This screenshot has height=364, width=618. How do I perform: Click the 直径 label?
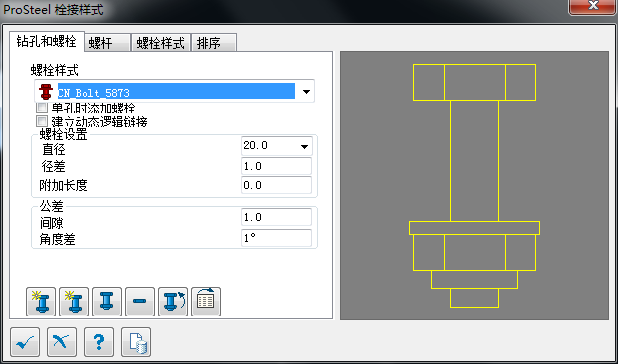click(54, 149)
